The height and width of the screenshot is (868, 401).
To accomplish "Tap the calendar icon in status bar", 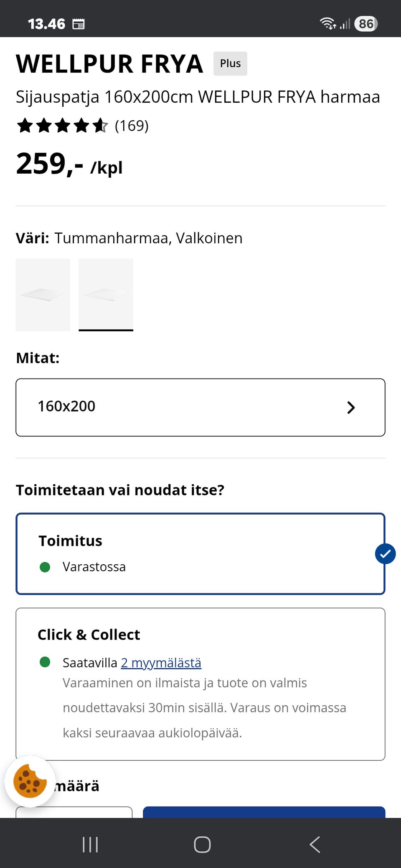I will coord(79,24).
